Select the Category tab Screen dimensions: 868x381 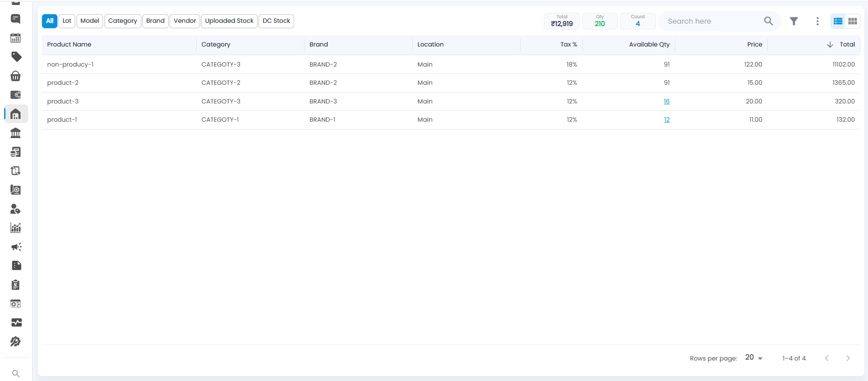(123, 21)
